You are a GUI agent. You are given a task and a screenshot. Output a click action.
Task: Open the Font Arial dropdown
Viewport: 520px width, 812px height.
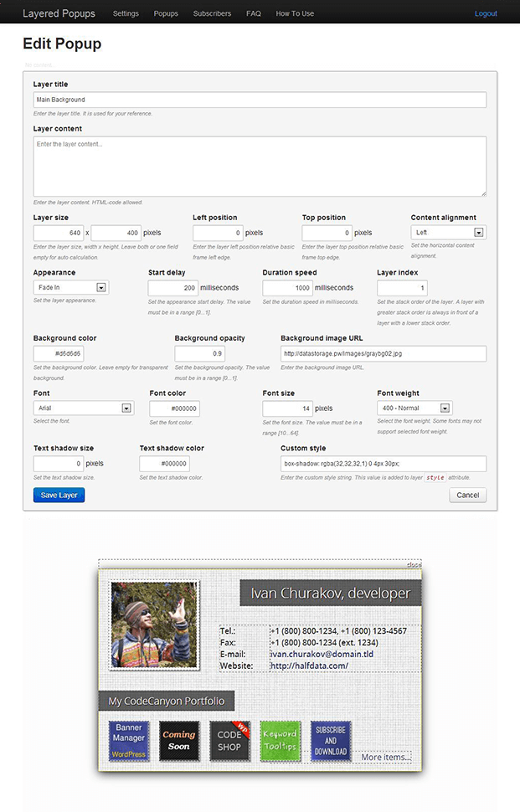[83, 409]
